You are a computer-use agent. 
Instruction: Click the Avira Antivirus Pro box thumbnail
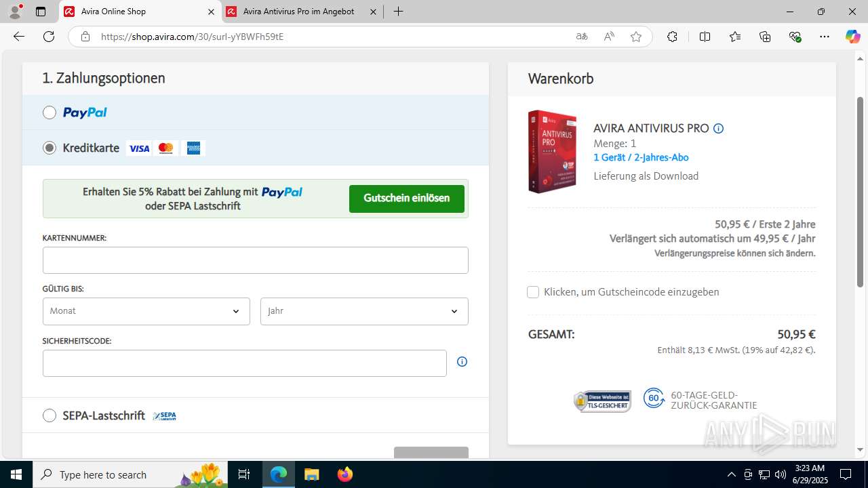[x=553, y=152]
